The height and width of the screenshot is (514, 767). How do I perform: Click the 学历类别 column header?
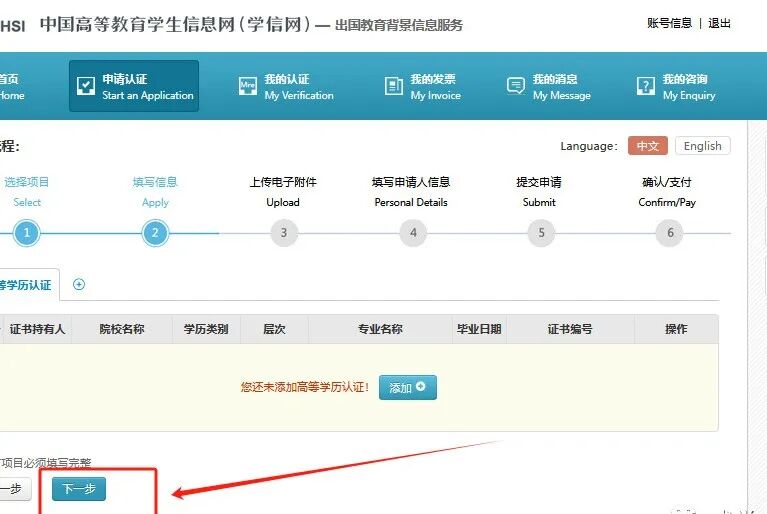(206, 329)
